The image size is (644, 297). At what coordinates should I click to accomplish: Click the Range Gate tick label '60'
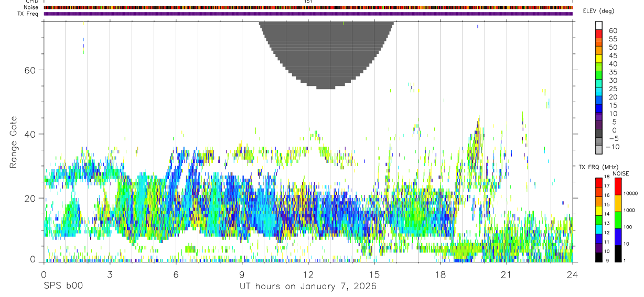[29, 70]
